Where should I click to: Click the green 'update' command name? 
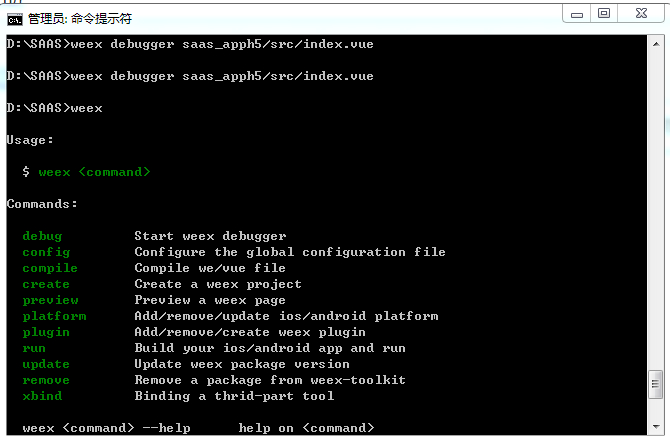(46, 364)
